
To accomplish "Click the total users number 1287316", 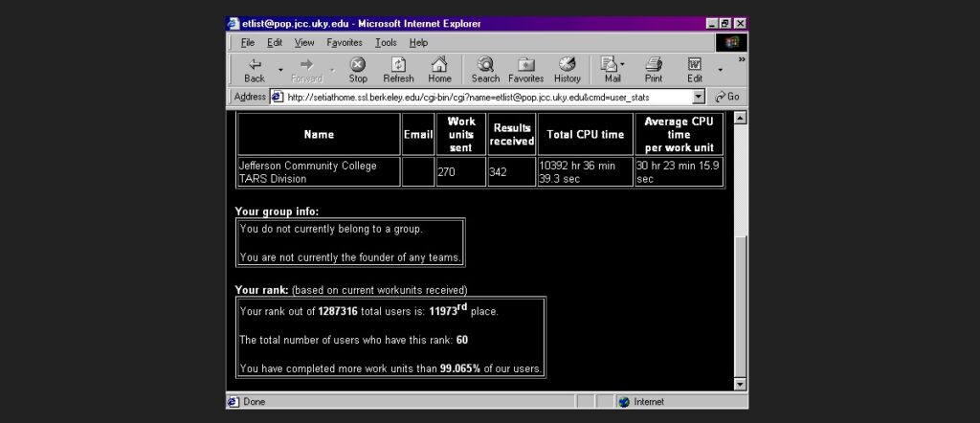I will (338, 311).
